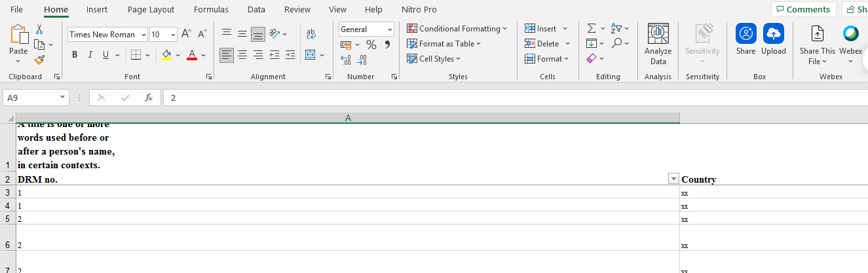Image resolution: width=868 pixels, height=273 pixels.
Task: Apply the yellow fill color
Action: (x=166, y=55)
